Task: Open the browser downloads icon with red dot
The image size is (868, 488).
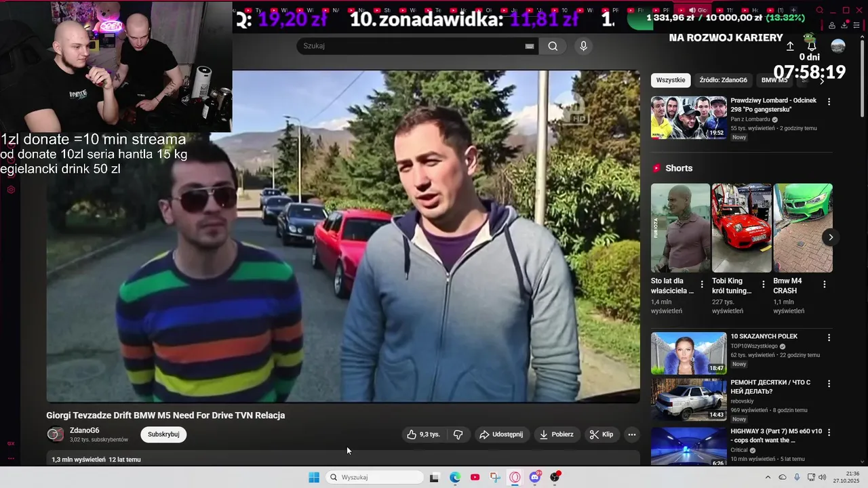Action: coord(845,25)
